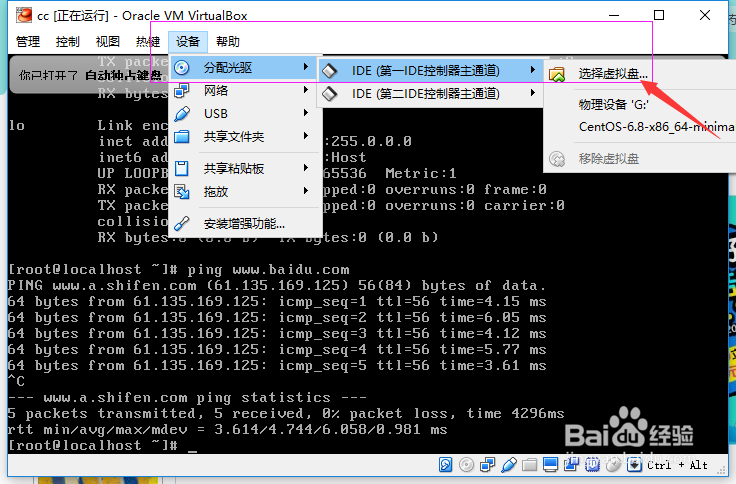Click the optical drive status bar icon
Viewport: 736px width, 484px height.
466,465
